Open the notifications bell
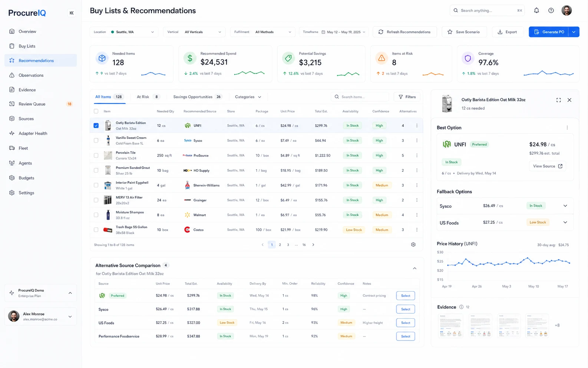588x368 pixels. [x=536, y=10]
